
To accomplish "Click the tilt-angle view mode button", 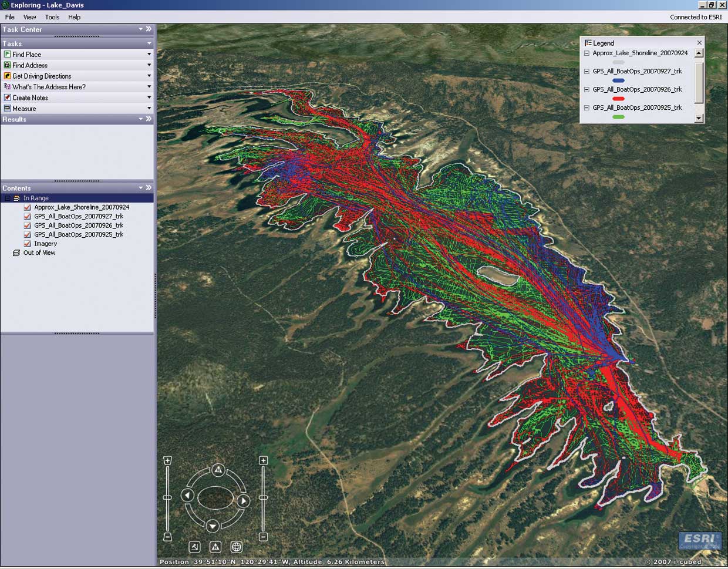I will tap(194, 547).
